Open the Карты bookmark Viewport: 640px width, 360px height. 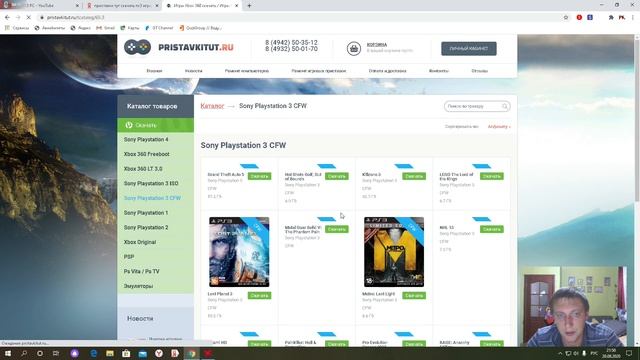pyautogui.click(x=130, y=28)
